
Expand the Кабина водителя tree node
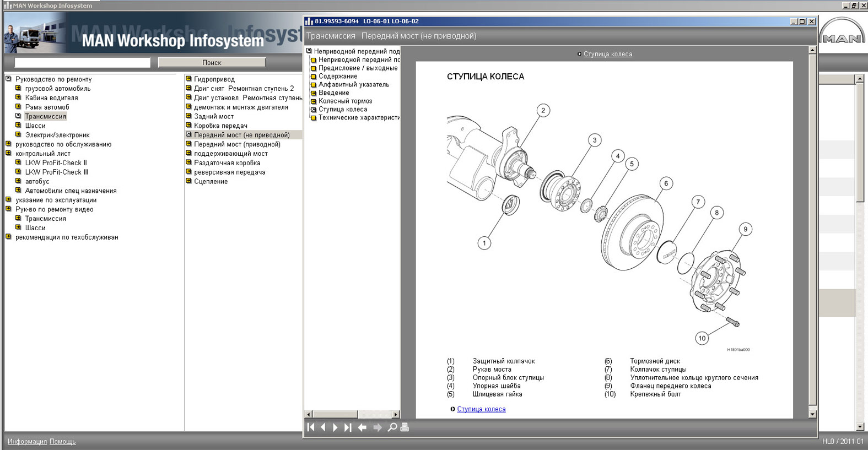pos(18,97)
